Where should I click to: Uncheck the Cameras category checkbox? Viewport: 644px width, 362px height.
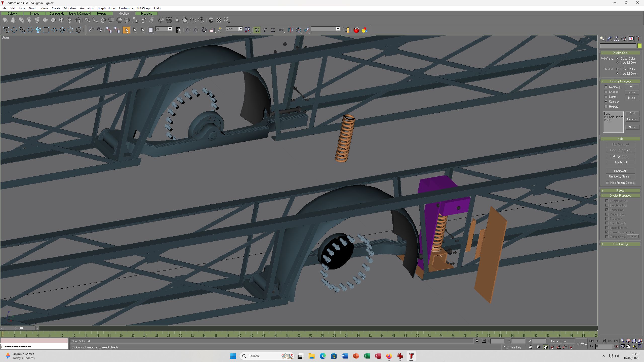click(x=606, y=102)
